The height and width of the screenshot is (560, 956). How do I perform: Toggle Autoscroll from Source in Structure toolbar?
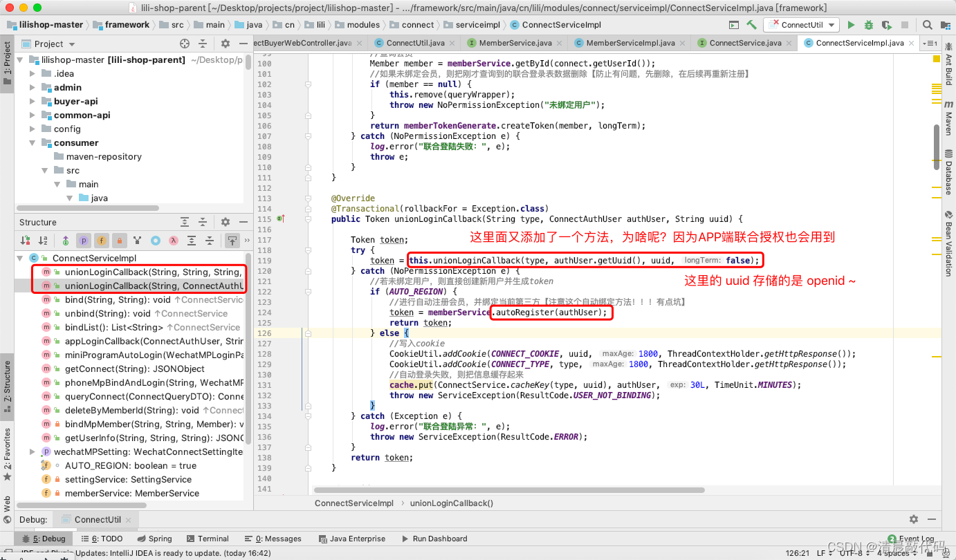pyautogui.click(x=231, y=241)
